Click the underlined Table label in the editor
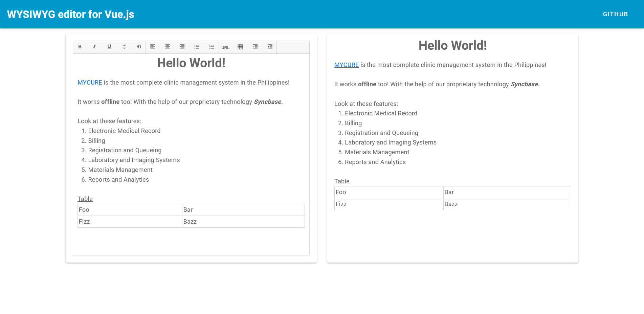Viewport: 644px width, 314px height. tap(85, 199)
